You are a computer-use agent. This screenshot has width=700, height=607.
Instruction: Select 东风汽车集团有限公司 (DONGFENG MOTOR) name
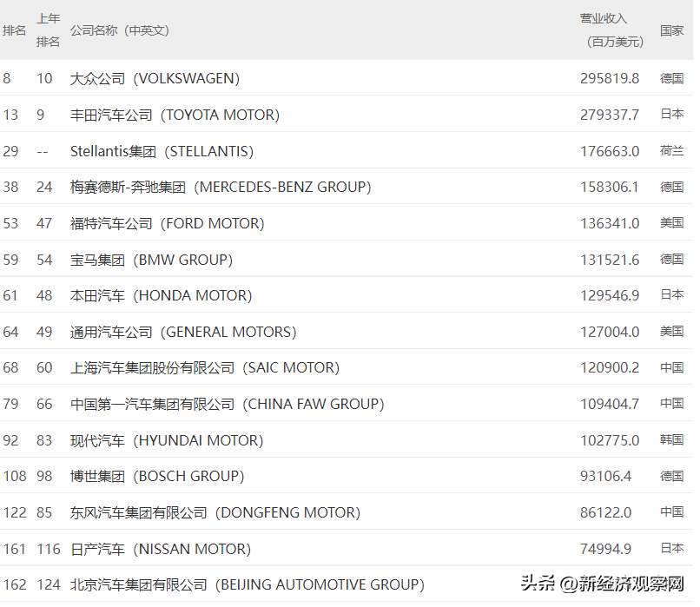[x=215, y=513]
